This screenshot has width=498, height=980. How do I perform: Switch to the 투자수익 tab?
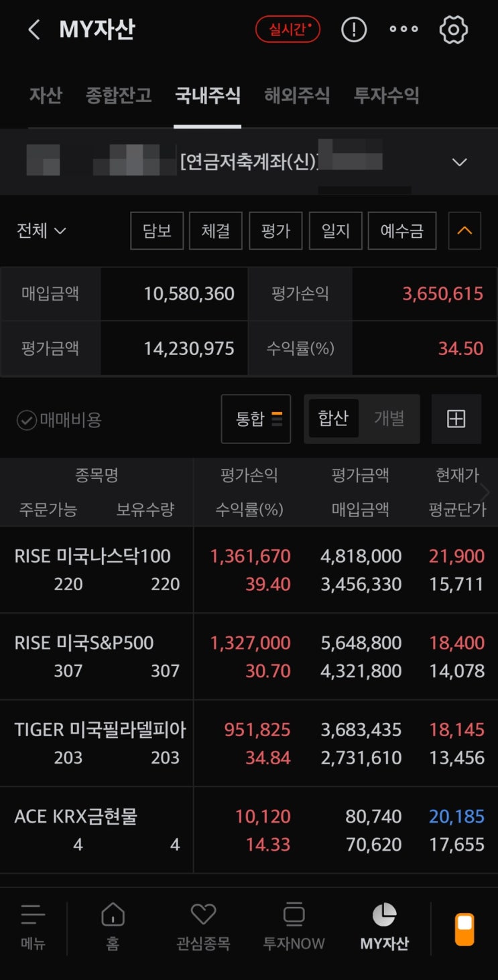point(386,95)
